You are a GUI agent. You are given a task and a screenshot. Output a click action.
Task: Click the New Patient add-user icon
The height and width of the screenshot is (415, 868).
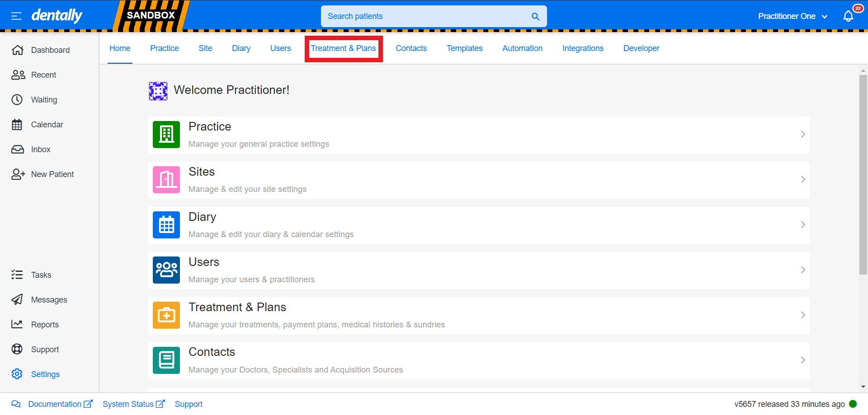(x=18, y=174)
